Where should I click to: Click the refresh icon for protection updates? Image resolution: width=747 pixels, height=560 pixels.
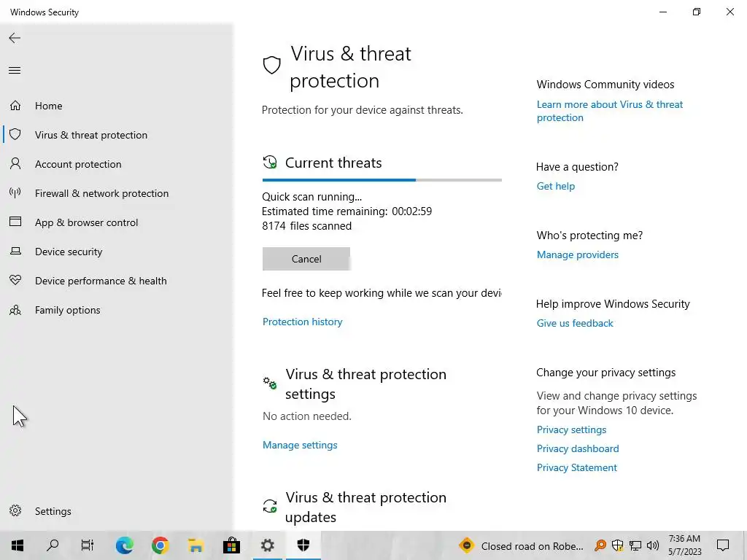(x=270, y=506)
